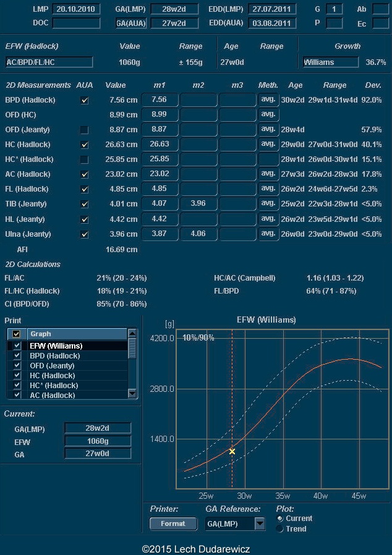The image size is (392, 555).
Task: Click the empty DOC field
Action: (76, 23)
